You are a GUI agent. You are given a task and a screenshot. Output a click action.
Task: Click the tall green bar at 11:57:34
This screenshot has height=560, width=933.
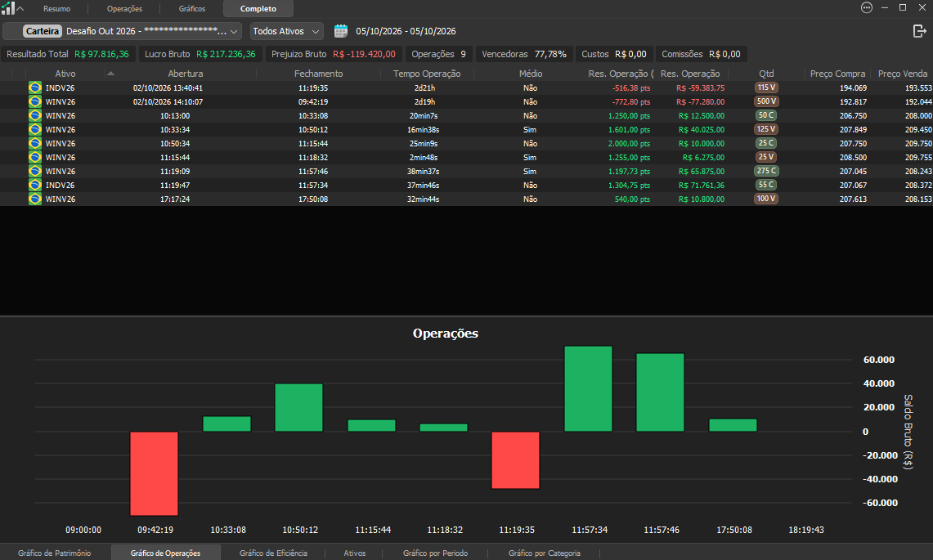tap(588, 388)
